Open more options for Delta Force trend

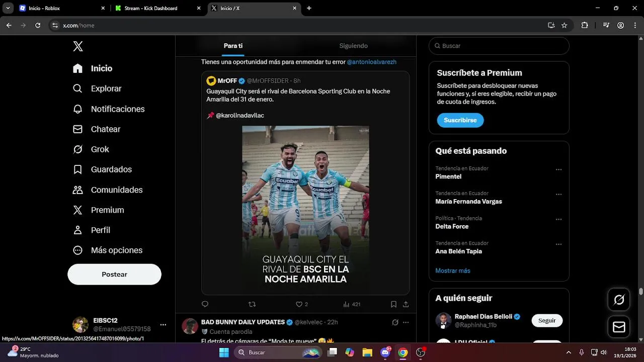click(558, 219)
